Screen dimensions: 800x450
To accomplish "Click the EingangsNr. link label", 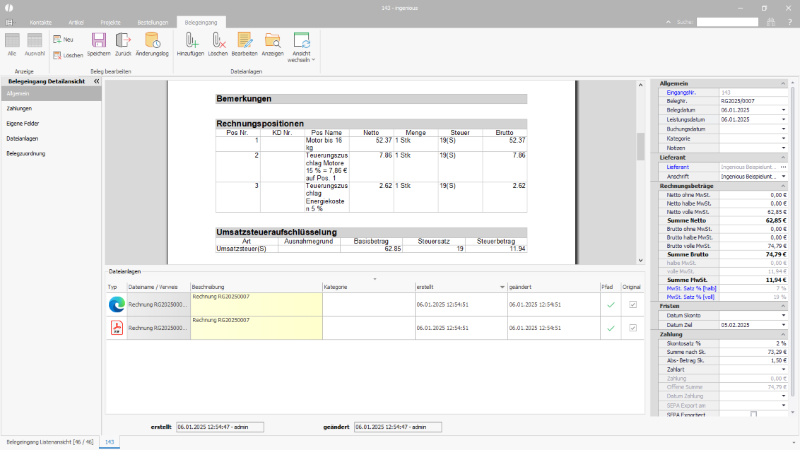I will [x=681, y=93].
